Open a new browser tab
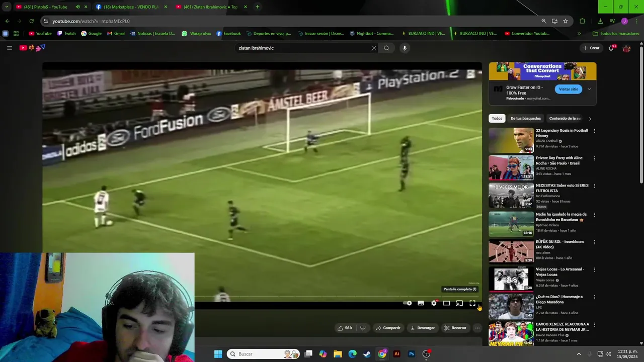 tap(258, 7)
